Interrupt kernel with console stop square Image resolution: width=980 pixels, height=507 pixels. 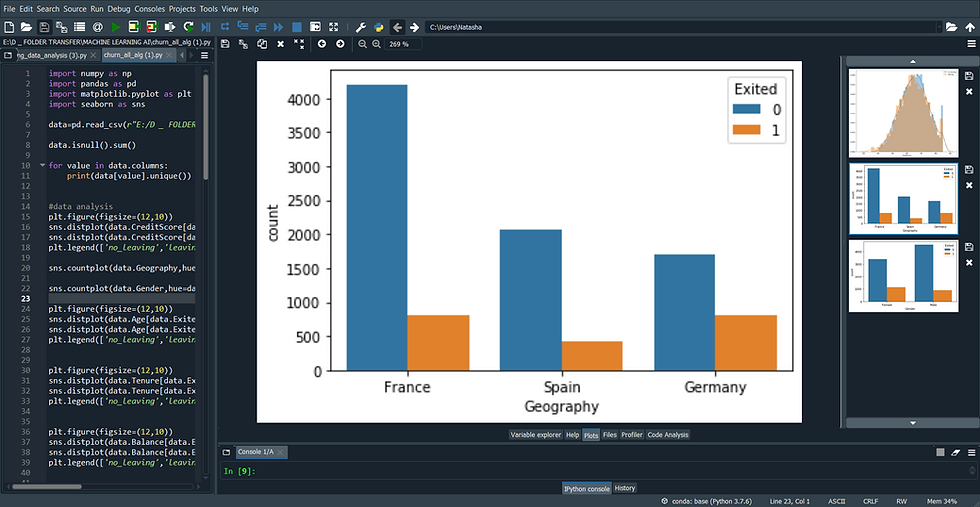point(941,452)
